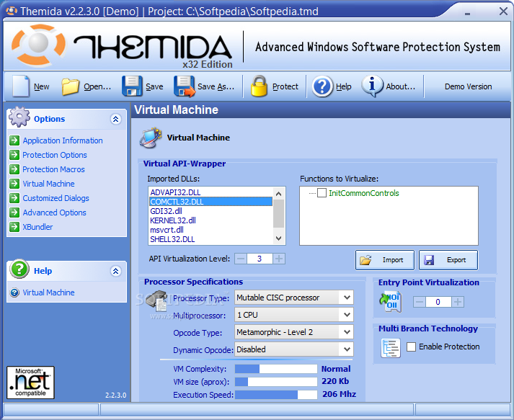The width and height of the screenshot is (514, 420).
Task: Open Application Information page
Action: (63, 140)
